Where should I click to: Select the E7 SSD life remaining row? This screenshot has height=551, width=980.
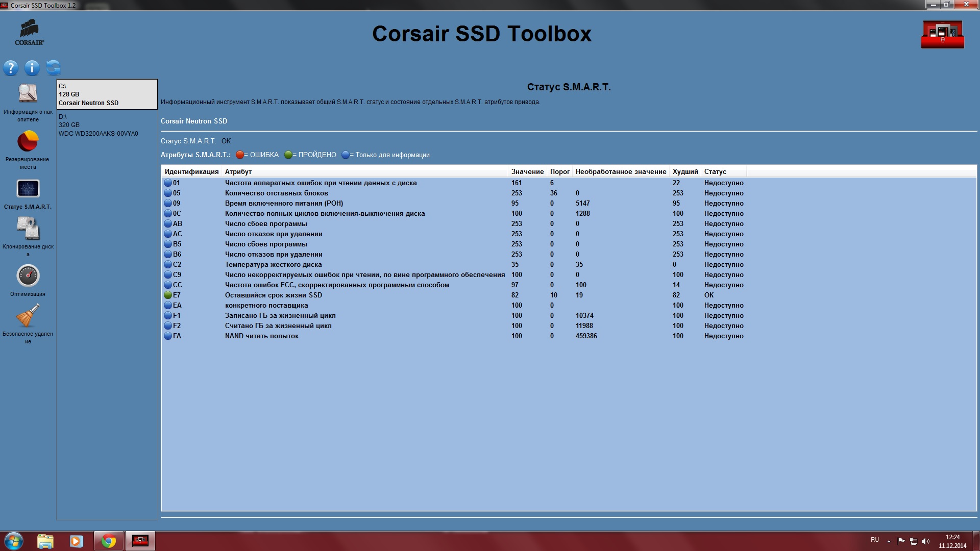(273, 295)
